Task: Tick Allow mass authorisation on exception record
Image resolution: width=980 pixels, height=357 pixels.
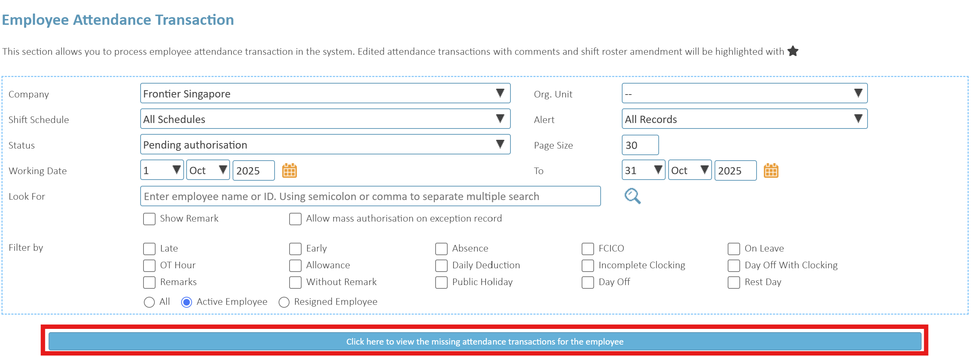Action: [295, 219]
